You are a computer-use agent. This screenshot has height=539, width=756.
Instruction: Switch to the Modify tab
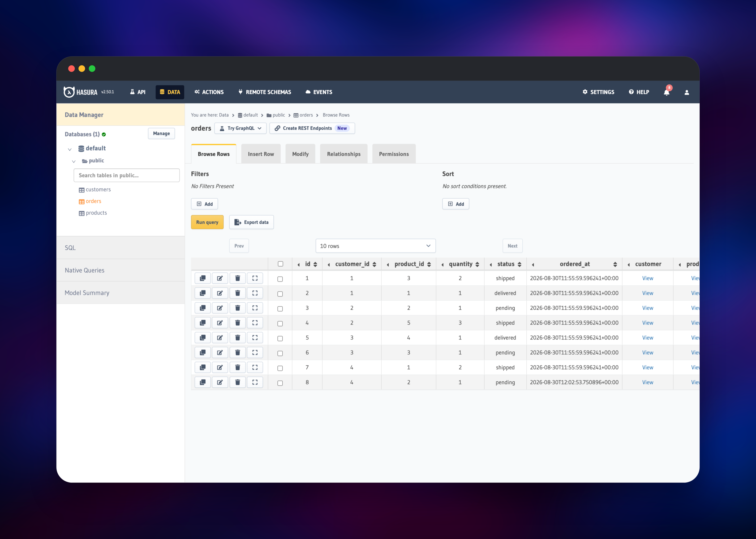click(300, 154)
